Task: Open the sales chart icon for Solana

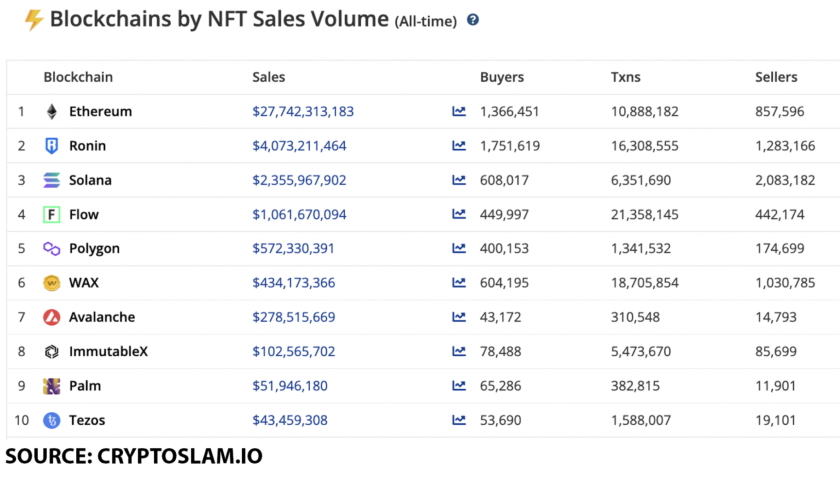Action: click(459, 180)
